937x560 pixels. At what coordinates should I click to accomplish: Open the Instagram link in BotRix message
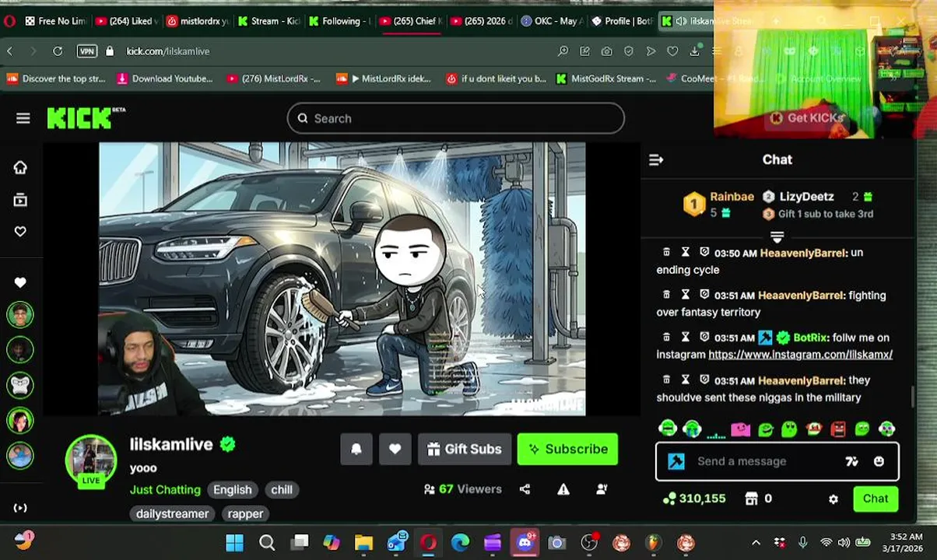tap(800, 355)
